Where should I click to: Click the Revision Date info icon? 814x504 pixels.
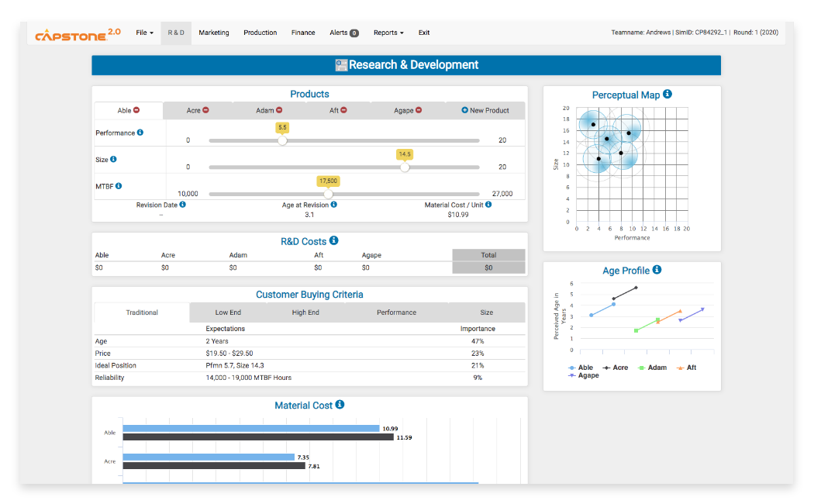tap(183, 204)
